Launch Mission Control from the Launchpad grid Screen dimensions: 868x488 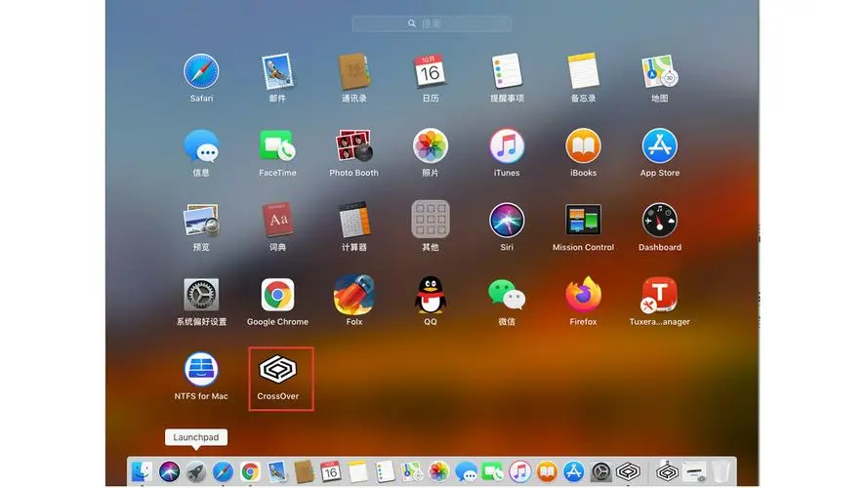click(583, 221)
